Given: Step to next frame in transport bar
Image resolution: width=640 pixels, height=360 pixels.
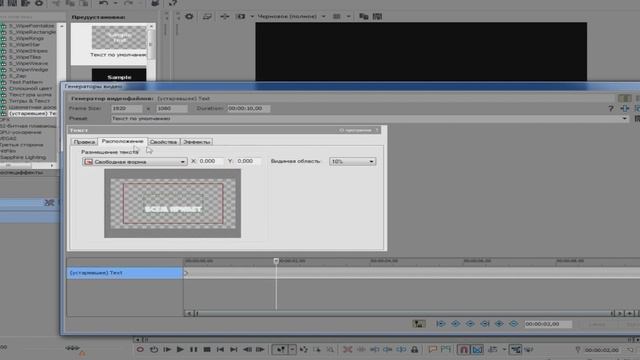Looking at the screenshot, I should pyautogui.click(x=260, y=349).
